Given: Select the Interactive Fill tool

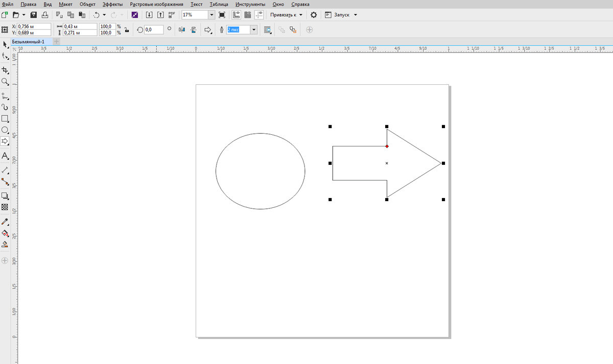Looking at the screenshot, I should (x=5, y=233).
